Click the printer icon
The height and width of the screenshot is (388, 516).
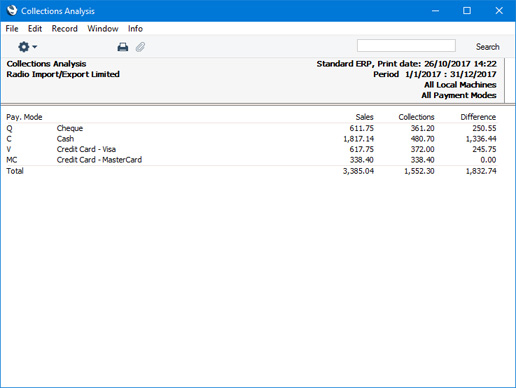pos(123,47)
